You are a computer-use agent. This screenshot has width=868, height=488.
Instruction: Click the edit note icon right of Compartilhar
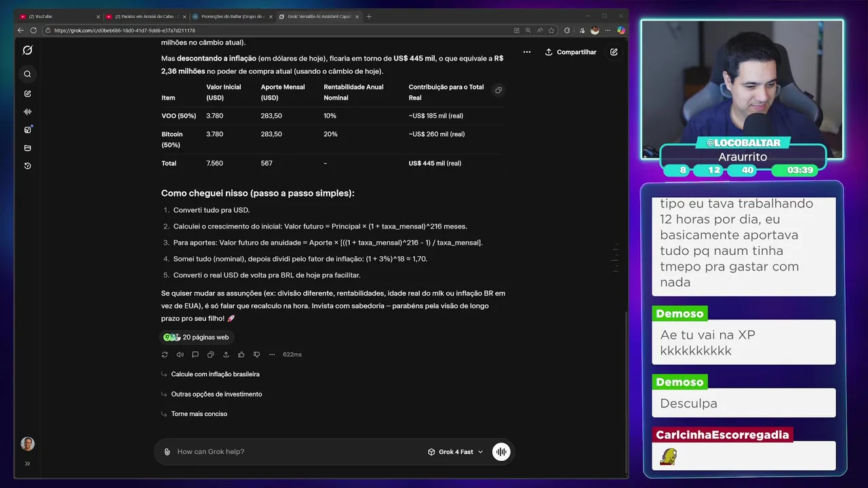pos(614,52)
